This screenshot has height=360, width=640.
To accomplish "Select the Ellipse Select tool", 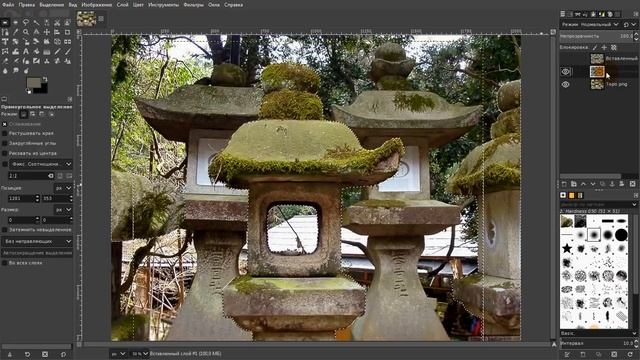I will click(16, 22).
